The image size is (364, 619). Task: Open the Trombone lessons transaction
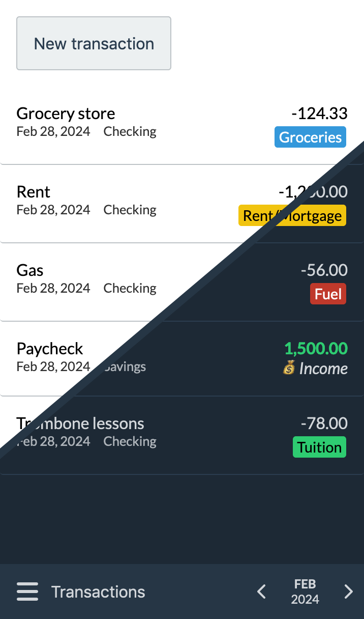pos(80,423)
